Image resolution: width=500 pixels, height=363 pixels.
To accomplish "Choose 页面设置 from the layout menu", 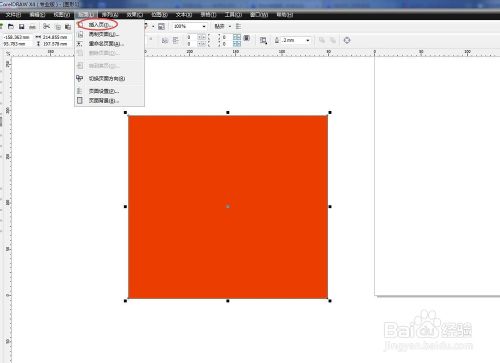I will (x=110, y=91).
